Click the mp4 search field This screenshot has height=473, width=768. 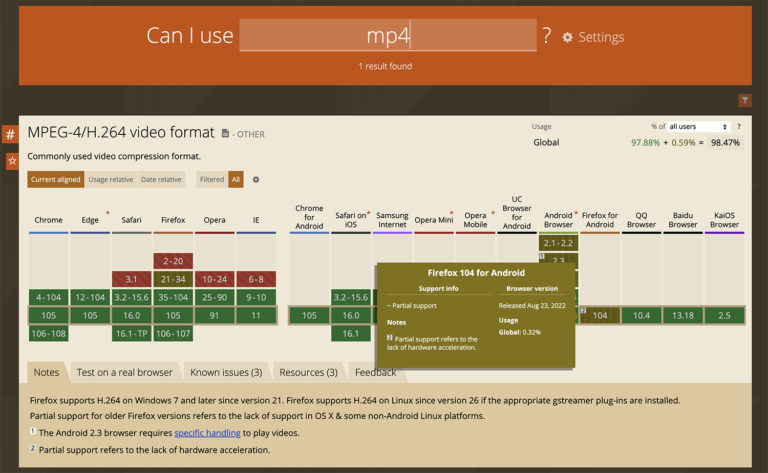coord(387,36)
